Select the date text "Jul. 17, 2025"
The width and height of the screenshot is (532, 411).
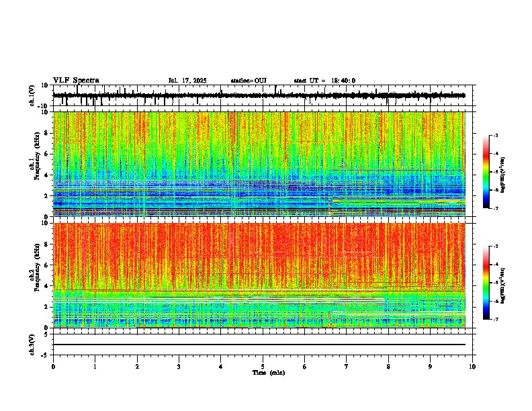187,81
